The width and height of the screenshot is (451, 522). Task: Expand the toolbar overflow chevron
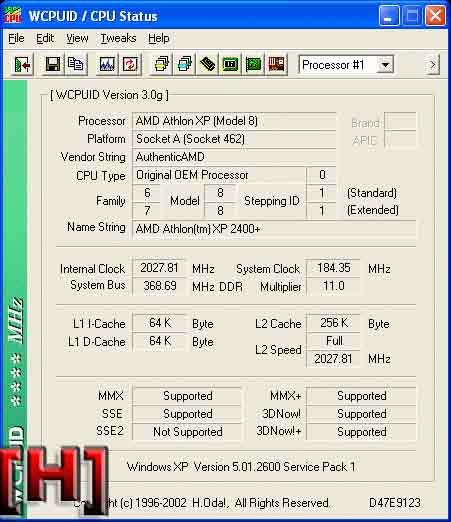(432, 65)
